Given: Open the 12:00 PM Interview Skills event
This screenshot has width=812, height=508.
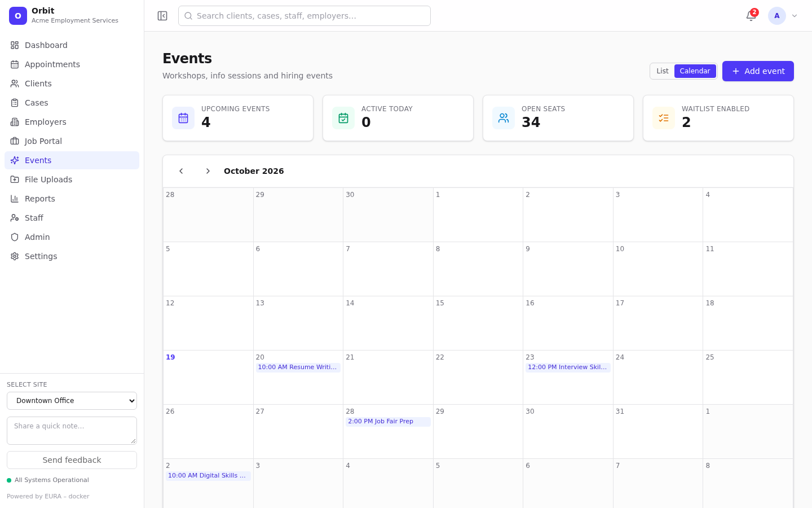Looking at the screenshot, I should [568, 367].
